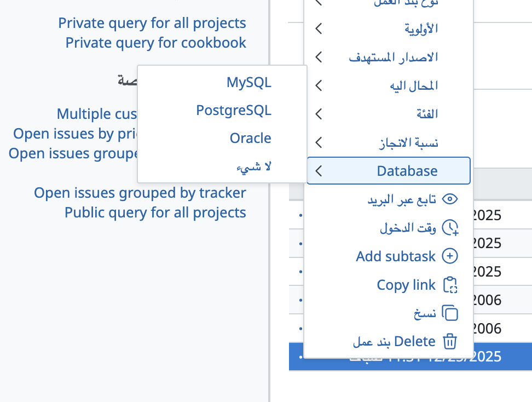Click the eye icon for watch by email
The width and height of the screenshot is (532, 402).
(x=449, y=199)
